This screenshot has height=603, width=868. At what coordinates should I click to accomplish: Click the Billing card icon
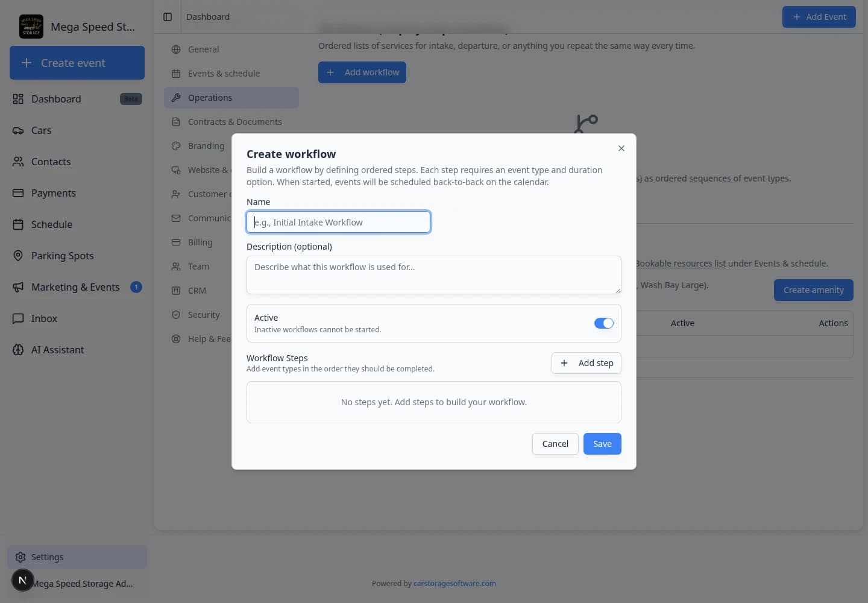click(176, 242)
